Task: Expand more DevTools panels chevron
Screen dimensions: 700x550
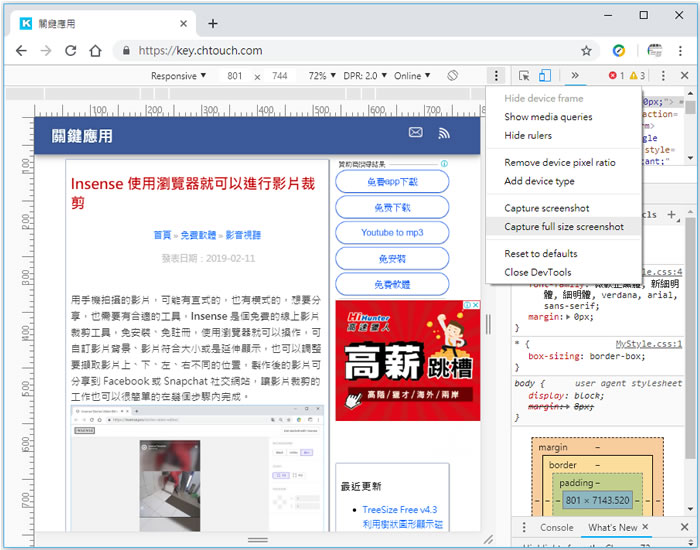Action: [575, 76]
